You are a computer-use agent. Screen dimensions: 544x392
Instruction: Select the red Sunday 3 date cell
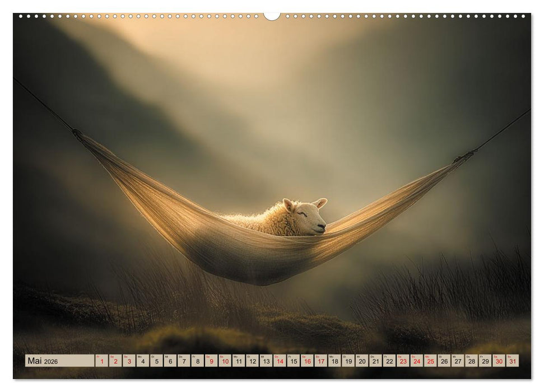(129, 361)
